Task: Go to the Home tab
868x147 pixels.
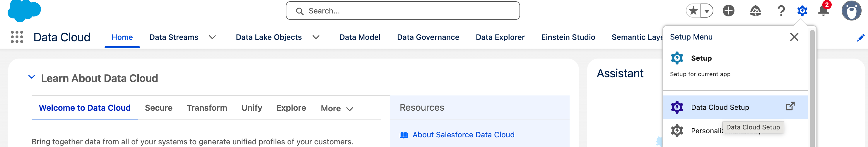Action: coord(122,37)
